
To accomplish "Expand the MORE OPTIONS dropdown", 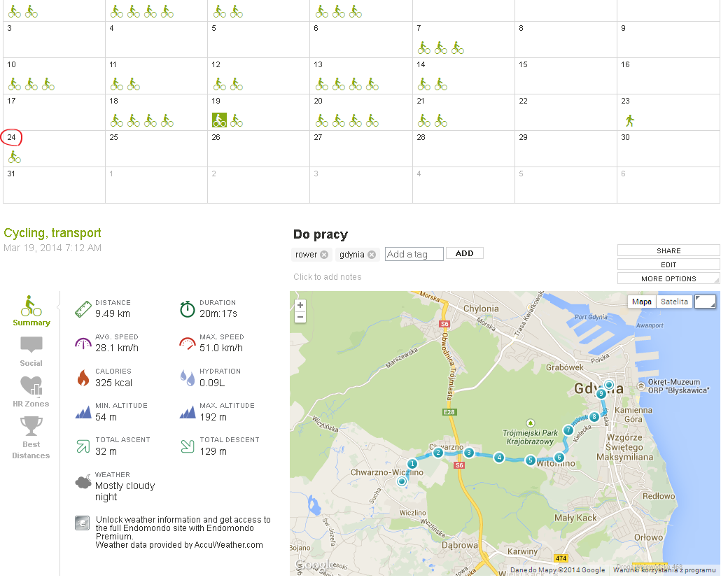I will (x=668, y=278).
